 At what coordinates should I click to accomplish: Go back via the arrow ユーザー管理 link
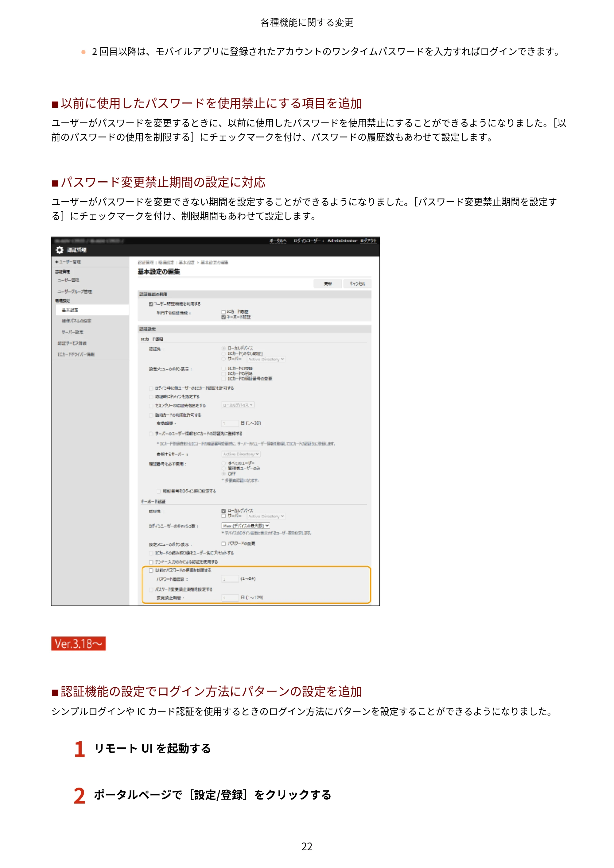pyautogui.click(x=68, y=262)
